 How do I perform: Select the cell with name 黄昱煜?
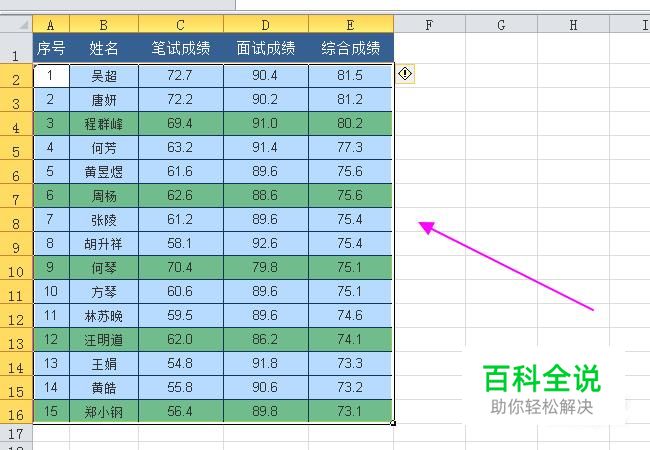pyautogui.click(x=104, y=172)
